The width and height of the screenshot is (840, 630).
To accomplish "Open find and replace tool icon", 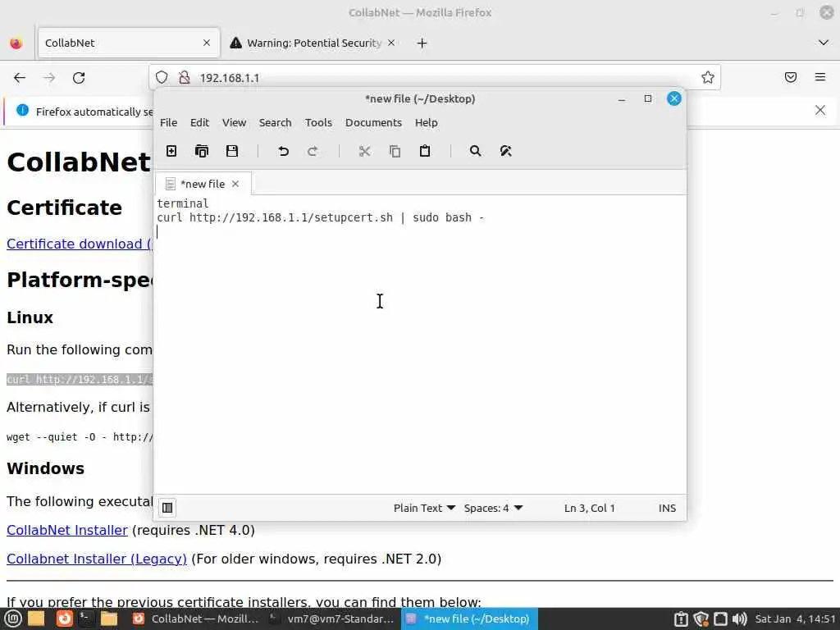I will pyautogui.click(x=505, y=151).
